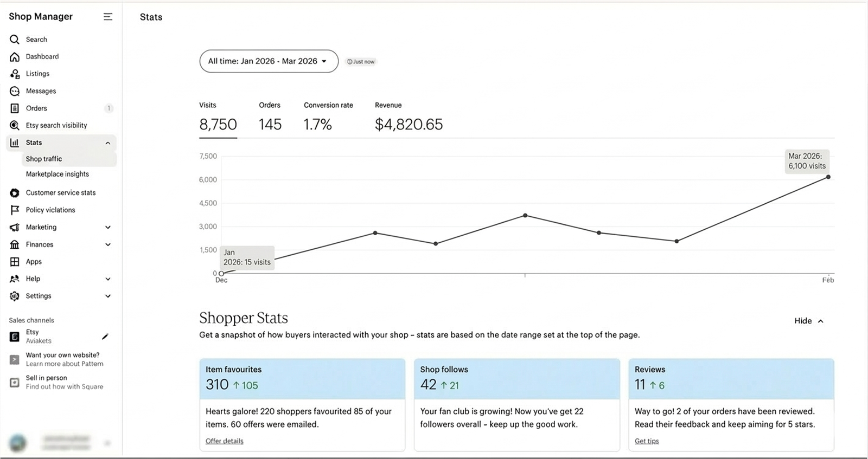
Task: Collapse the Stats section chevron
Action: click(x=108, y=143)
